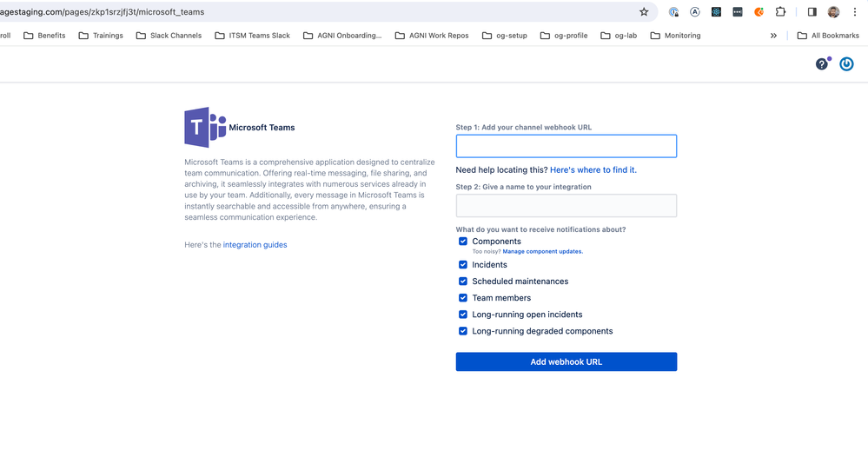Focus the channel webhook URL field
868x464 pixels.
567,146
